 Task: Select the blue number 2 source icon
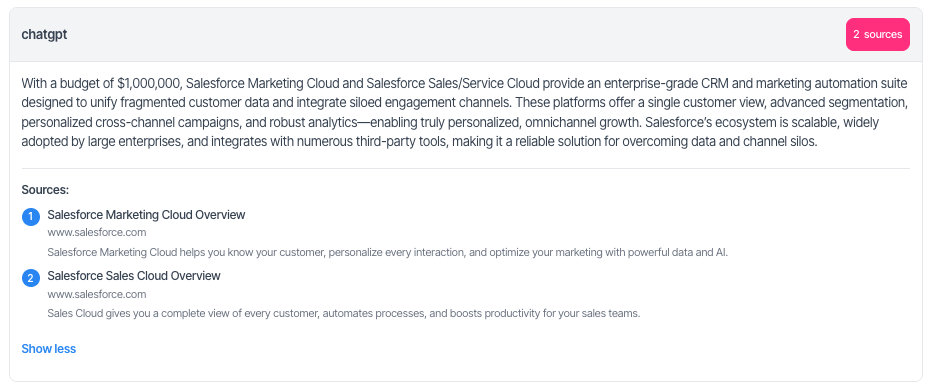[31, 278]
